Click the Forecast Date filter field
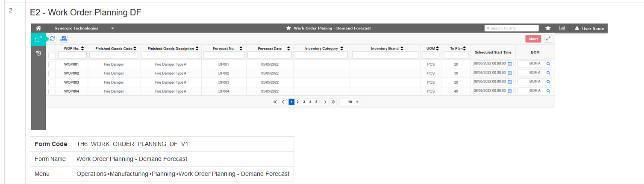Image resolution: width=644 pixels, height=184 pixels. [269, 55]
